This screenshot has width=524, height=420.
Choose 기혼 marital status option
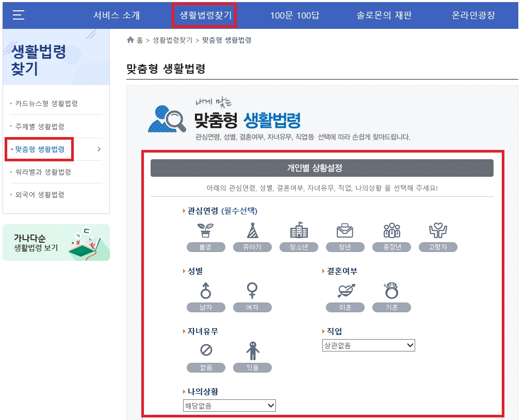click(391, 308)
